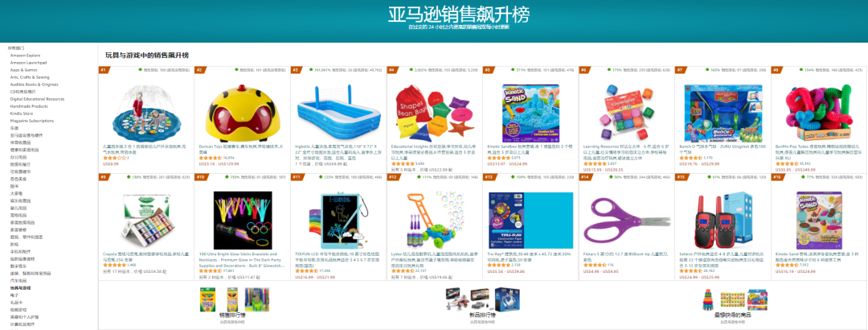Click the #4 orange rank badge

pyautogui.click(x=392, y=70)
